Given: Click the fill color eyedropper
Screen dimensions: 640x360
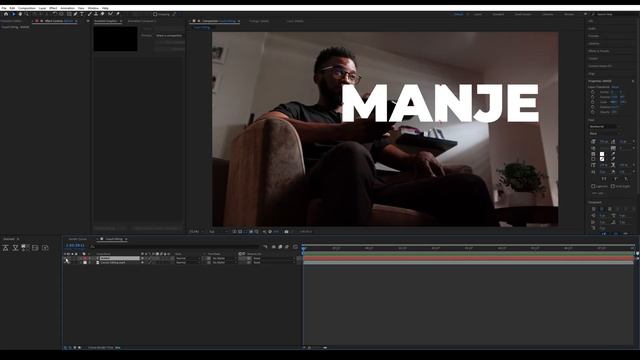Looking at the screenshot, I should click(x=613, y=154).
